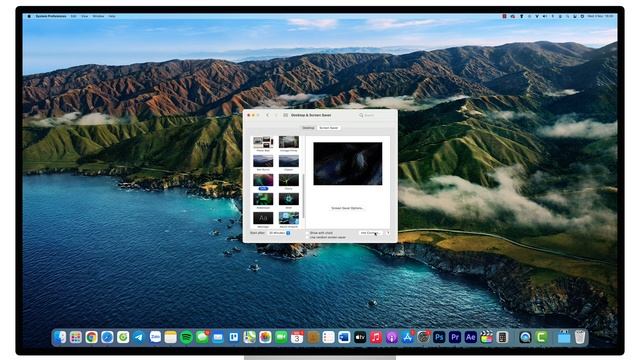Select Flurry screen saver thumbnail

(289, 180)
